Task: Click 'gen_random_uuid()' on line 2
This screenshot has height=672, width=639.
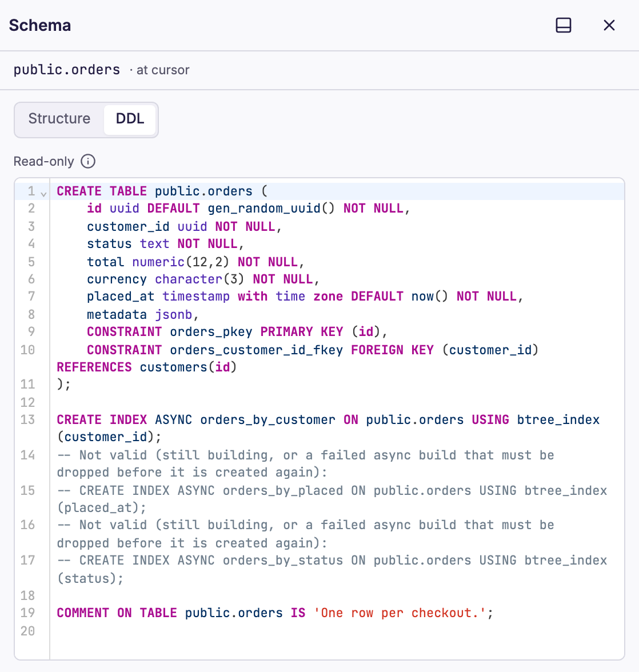Action: click(x=271, y=208)
